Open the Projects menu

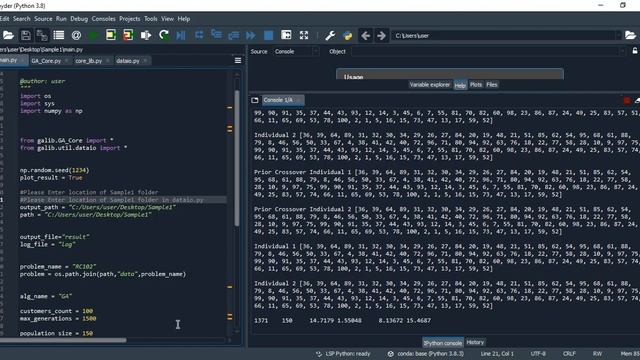tap(130, 19)
